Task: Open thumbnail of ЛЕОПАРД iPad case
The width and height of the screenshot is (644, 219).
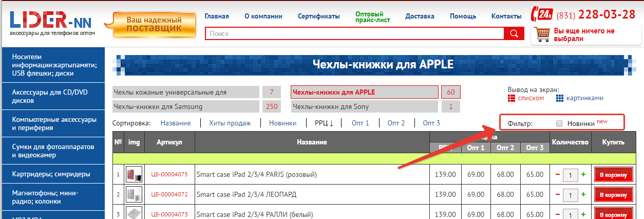Action: [x=134, y=195]
